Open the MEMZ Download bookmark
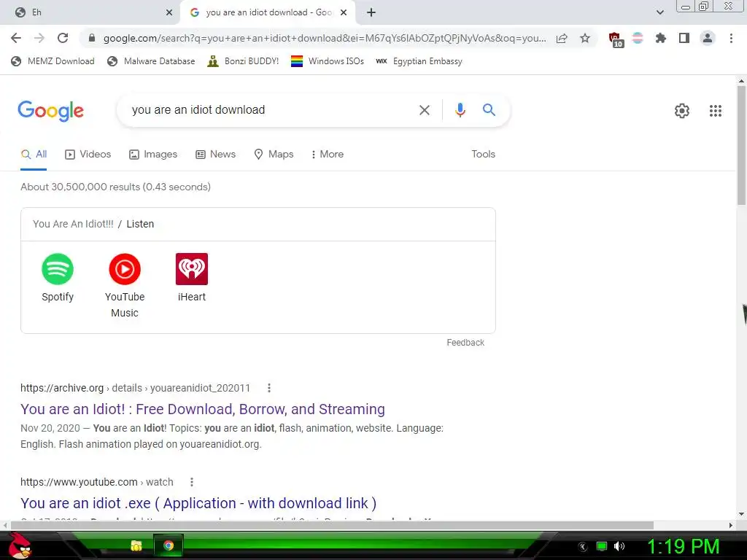The image size is (747, 560). click(53, 61)
